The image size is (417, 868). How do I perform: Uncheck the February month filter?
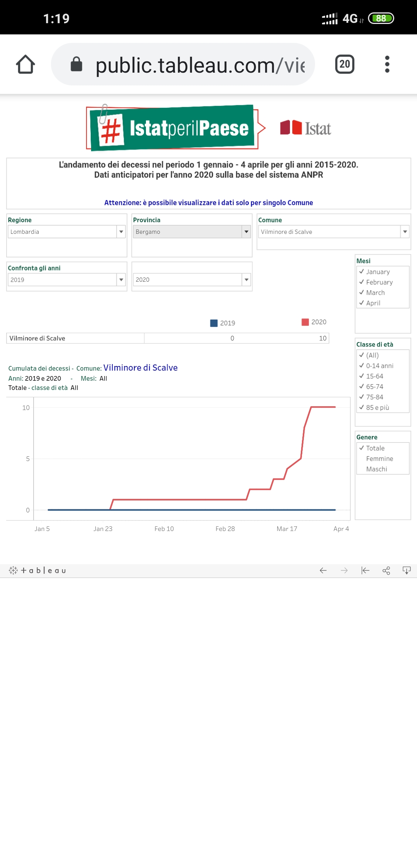click(362, 282)
